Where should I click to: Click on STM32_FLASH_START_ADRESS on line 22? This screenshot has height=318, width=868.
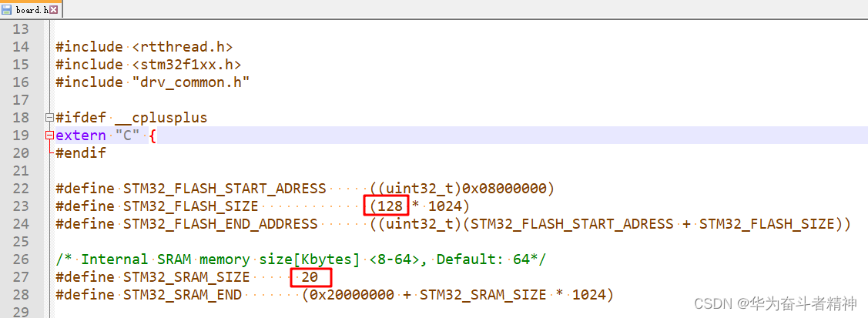pyautogui.click(x=225, y=189)
